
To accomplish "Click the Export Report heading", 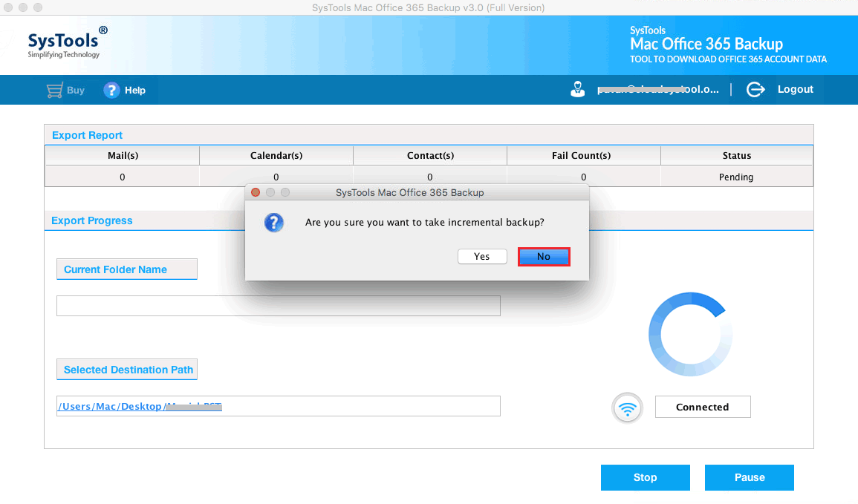I will pos(87,135).
